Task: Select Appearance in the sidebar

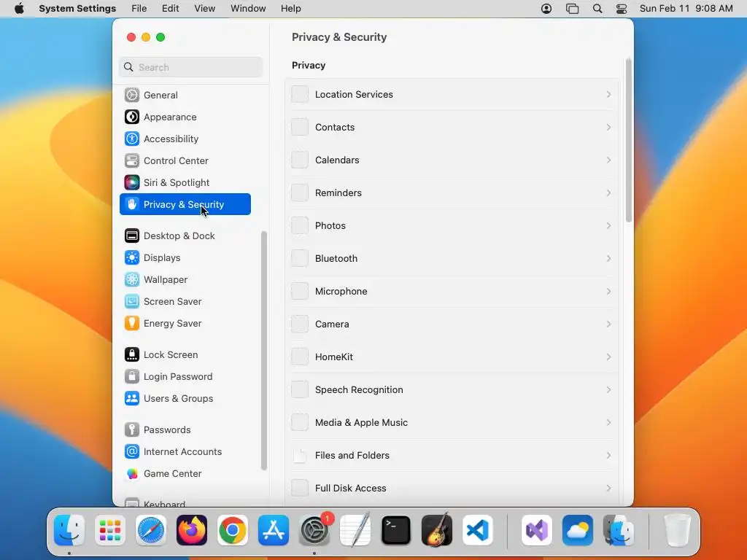Action: click(185, 117)
